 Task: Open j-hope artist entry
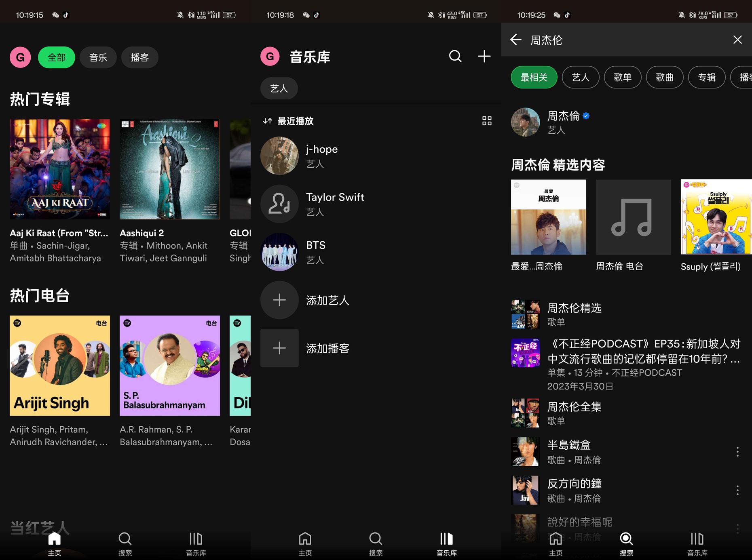tap(376, 156)
